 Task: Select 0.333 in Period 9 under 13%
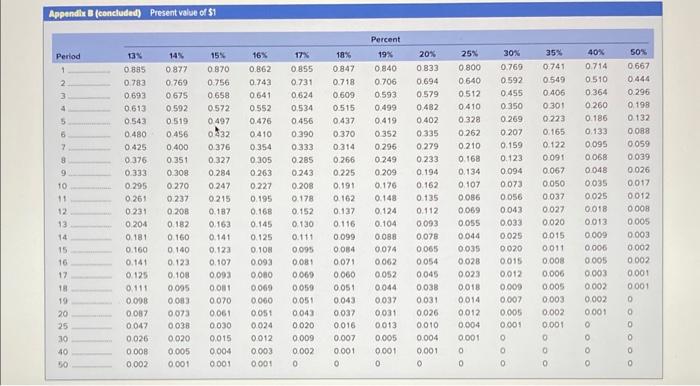[x=136, y=173]
